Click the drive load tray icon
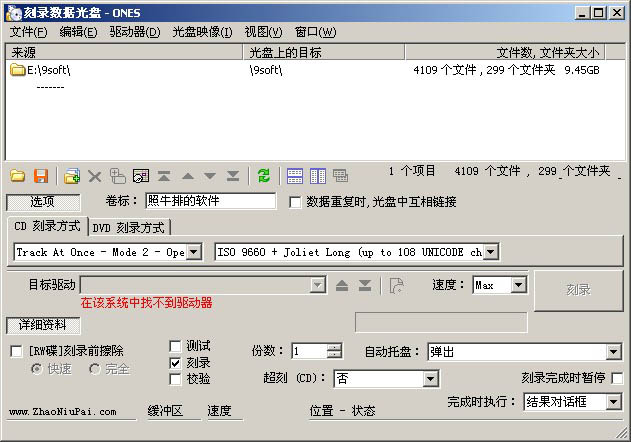The height and width of the screenshot is (442, 631). click(365, 285)
